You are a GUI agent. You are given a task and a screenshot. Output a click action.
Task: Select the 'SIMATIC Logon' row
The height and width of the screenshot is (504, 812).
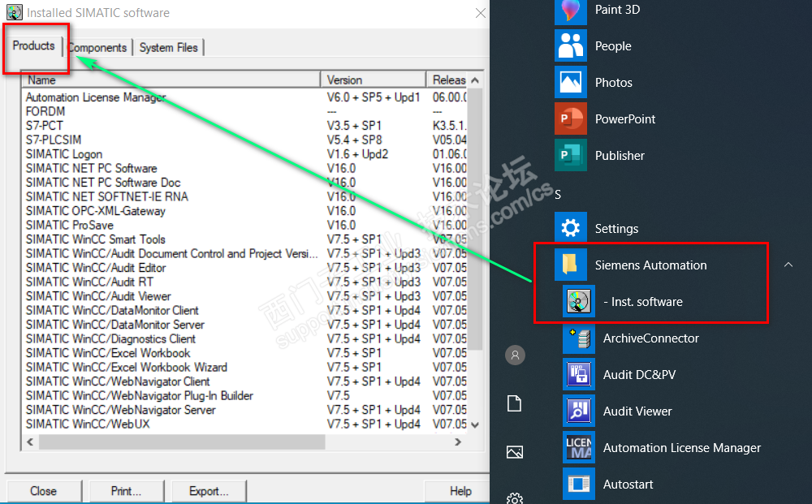click(245, 154)
